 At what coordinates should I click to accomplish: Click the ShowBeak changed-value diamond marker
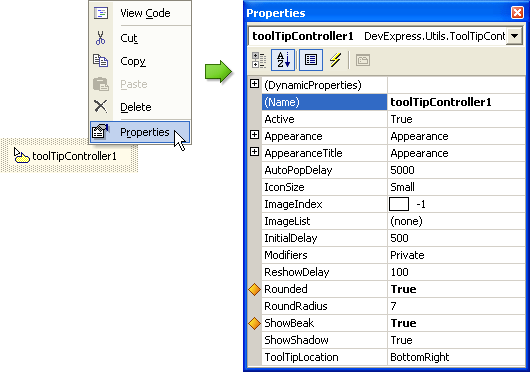pos(255,323)
